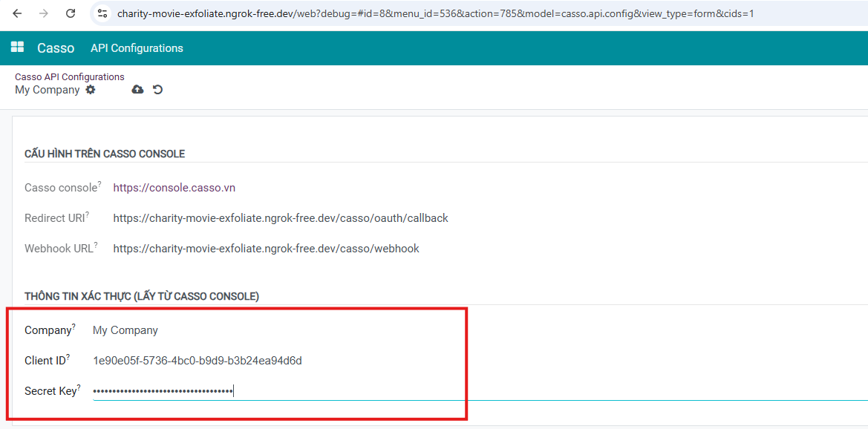Click the CẤU HÌNH TRÊN CASSO CONSOLE heading

click(105, 154)
